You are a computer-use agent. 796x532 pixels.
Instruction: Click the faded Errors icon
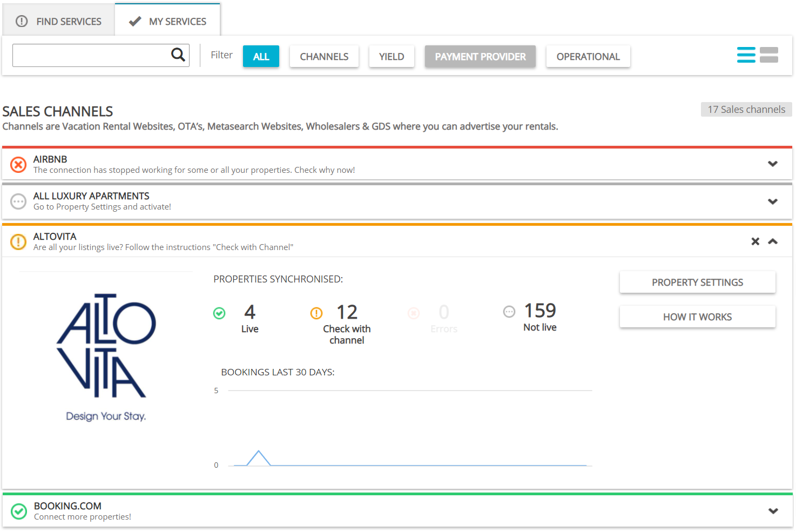pyautogui.click(x=414, y=313)
